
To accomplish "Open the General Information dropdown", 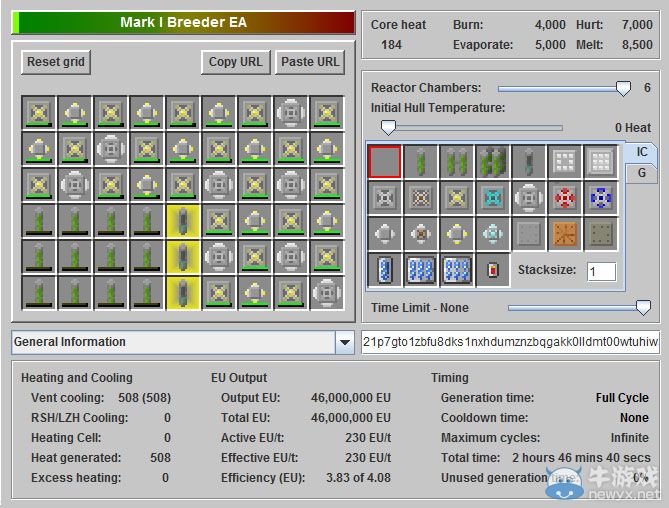I will click(344, 342).
